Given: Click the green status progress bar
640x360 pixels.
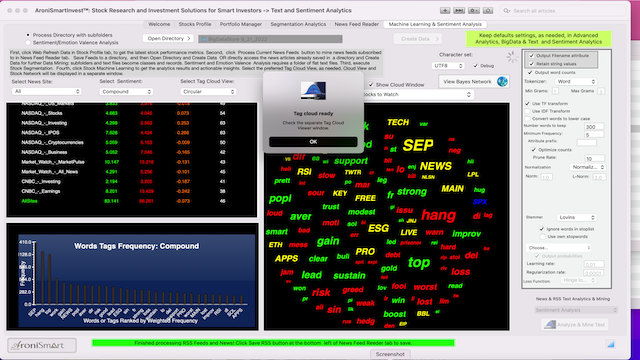Looking at the screenshot, I should tap(273, 343).
